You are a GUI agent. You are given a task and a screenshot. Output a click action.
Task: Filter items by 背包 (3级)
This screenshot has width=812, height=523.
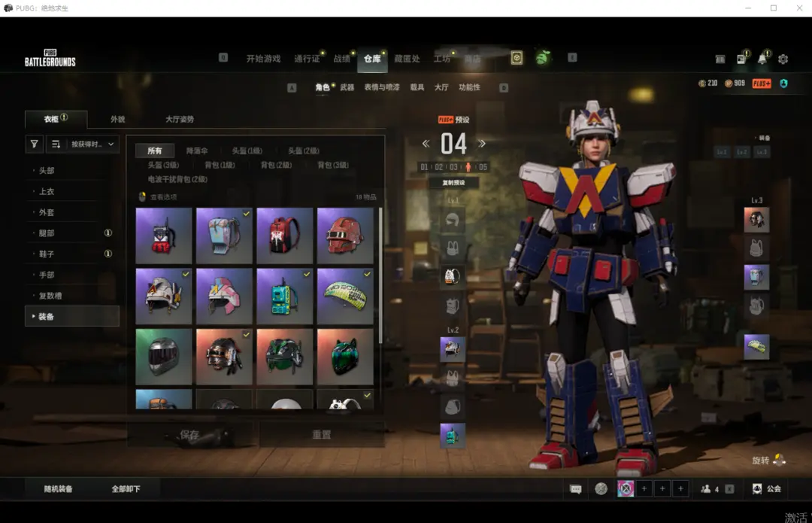tap(332, 165)
